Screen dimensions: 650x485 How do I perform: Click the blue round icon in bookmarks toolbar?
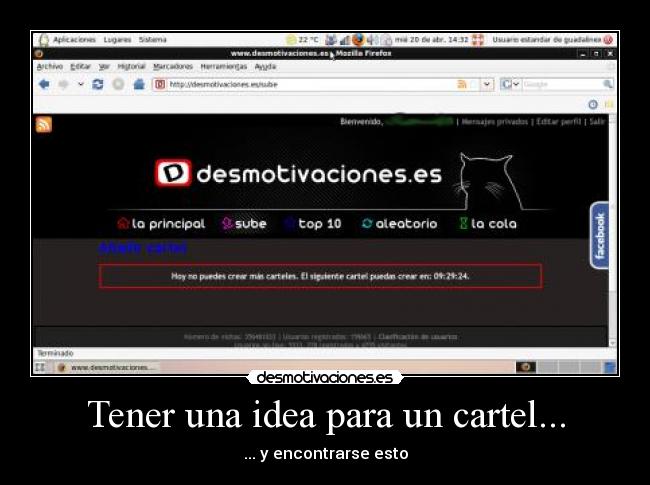click(x=593, y=104)
